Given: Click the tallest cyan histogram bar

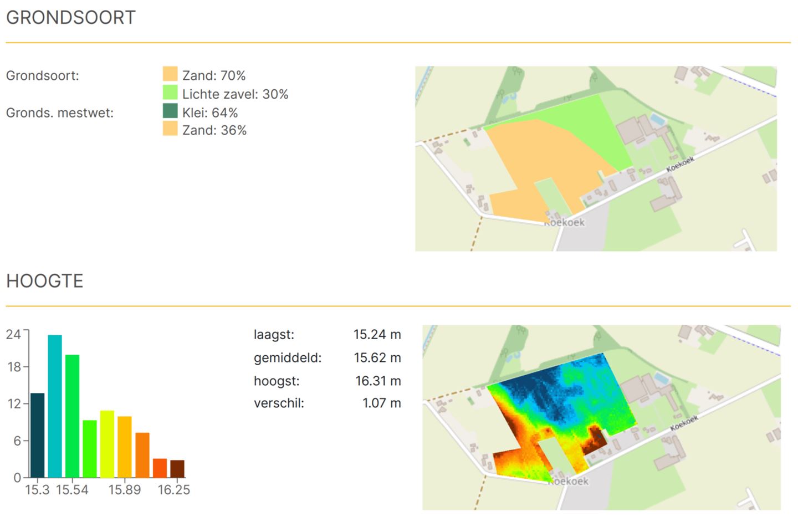Looking at the screenshot, I should pos(55,406).
